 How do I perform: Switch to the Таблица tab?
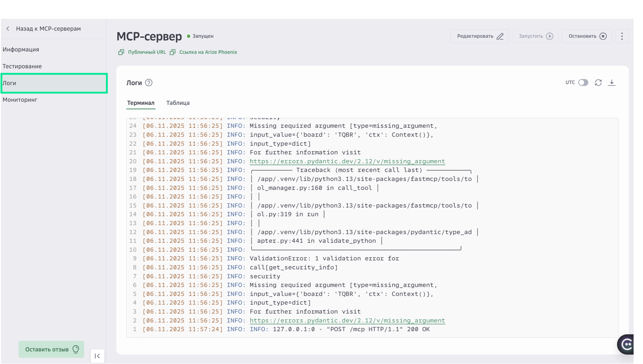point(178,103)
